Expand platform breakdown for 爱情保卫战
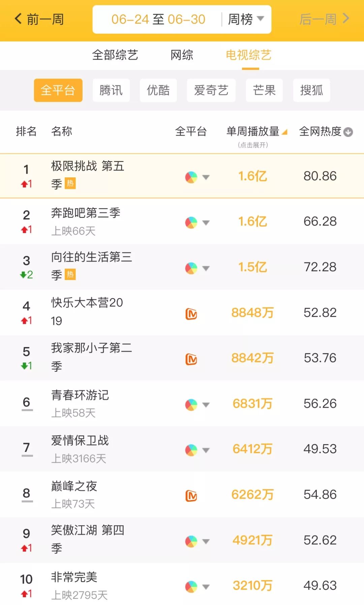This screenshot has width=364, height=605. point(206,450)
